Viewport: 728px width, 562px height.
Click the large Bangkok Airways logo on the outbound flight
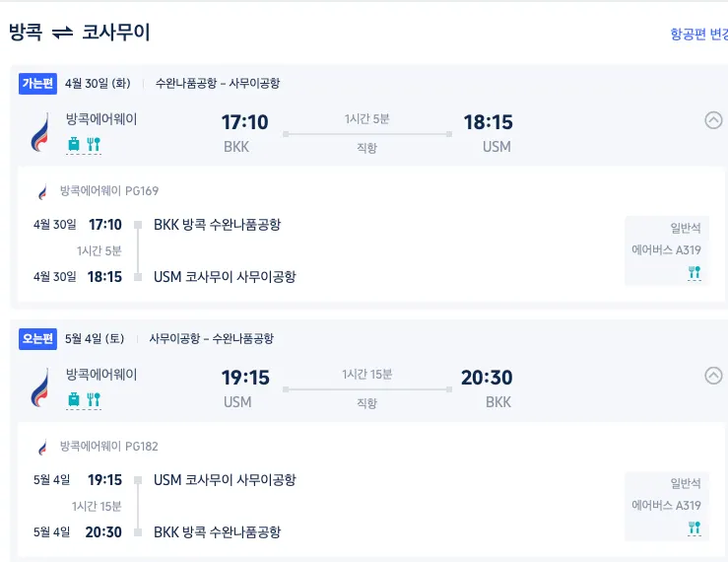(40, 132)
